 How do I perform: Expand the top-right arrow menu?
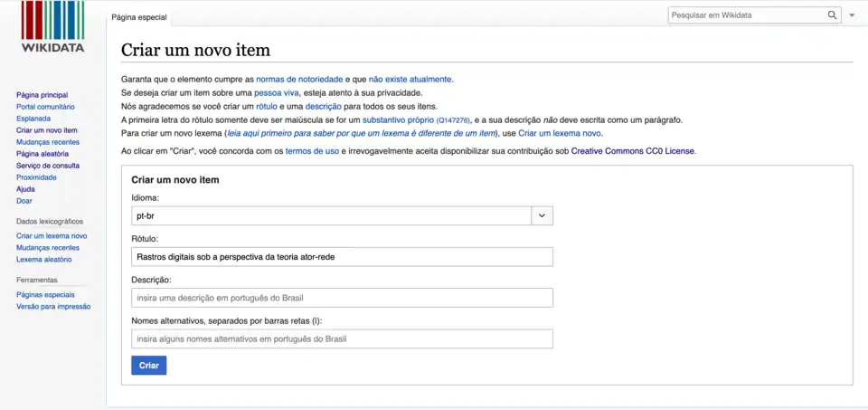coord(852,15)
